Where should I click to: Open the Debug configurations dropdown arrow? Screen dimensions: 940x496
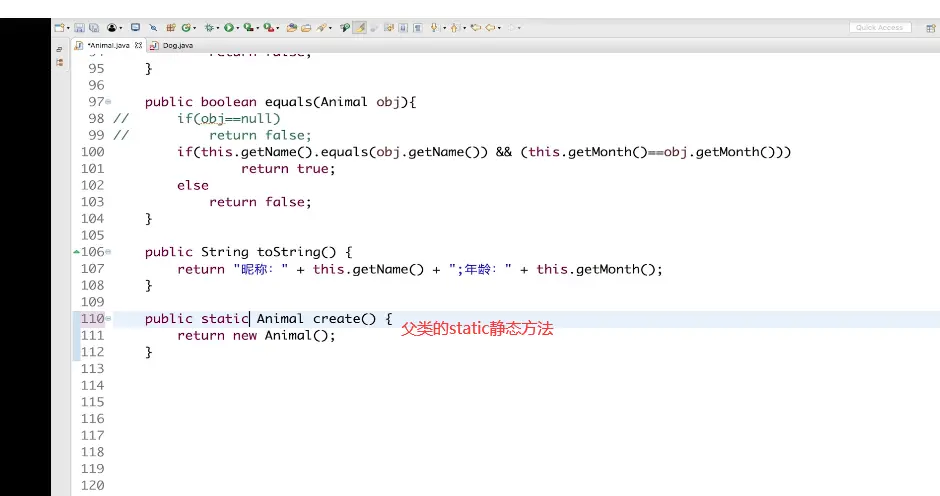click(x=218, y=28)
